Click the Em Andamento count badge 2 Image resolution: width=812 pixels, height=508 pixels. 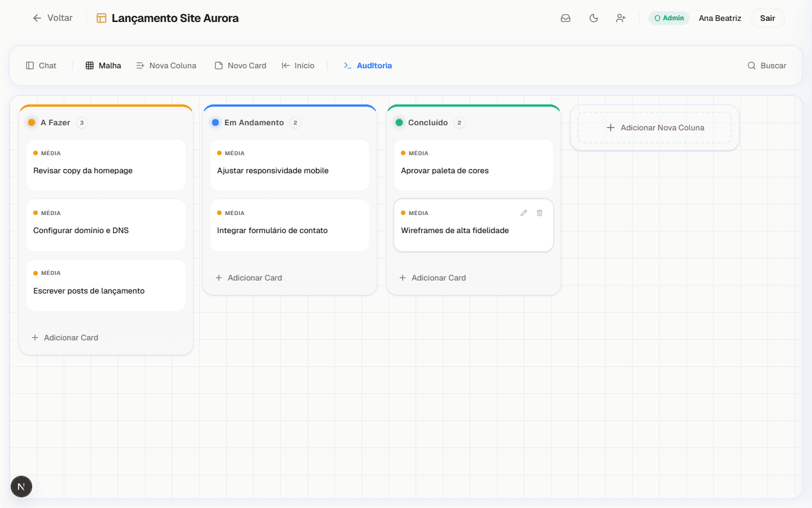[295, 122]
